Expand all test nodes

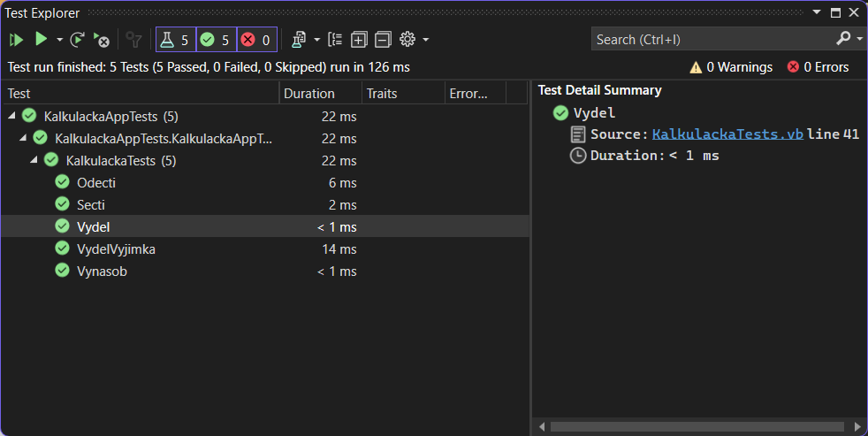tap(359, 40)
